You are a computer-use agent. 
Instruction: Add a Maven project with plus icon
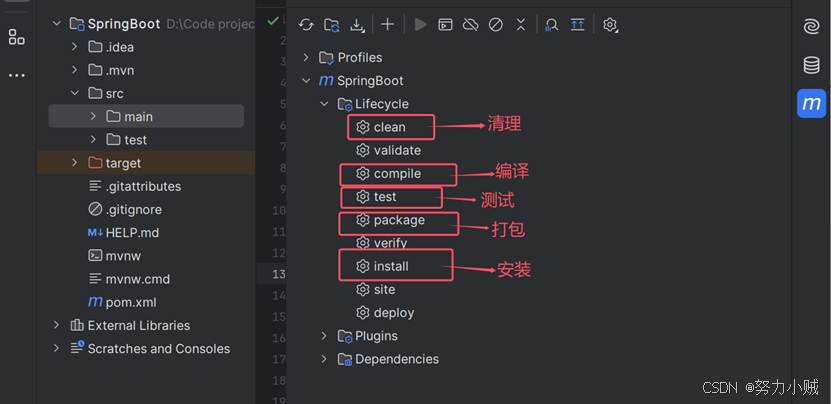388,25
